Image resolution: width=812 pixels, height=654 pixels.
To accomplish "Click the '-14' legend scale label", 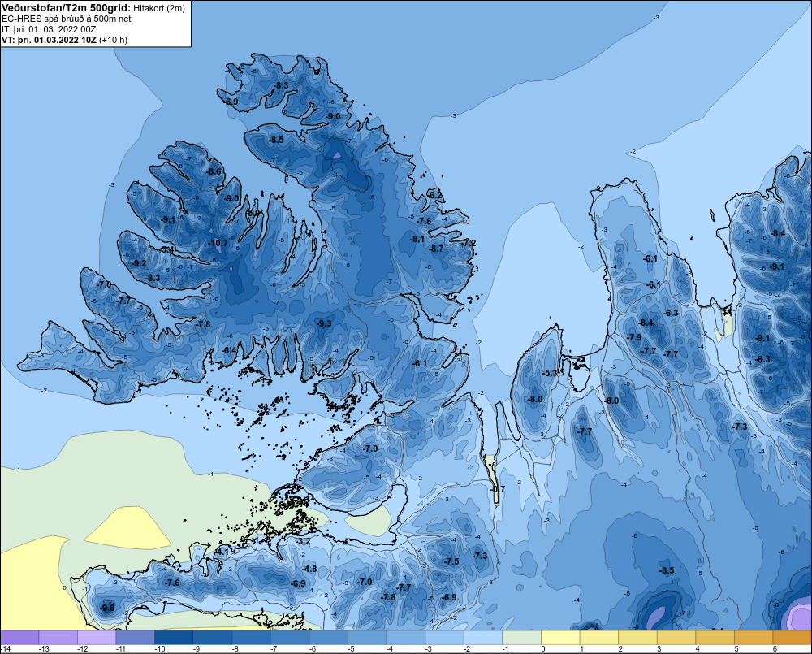I will [6, 649].
